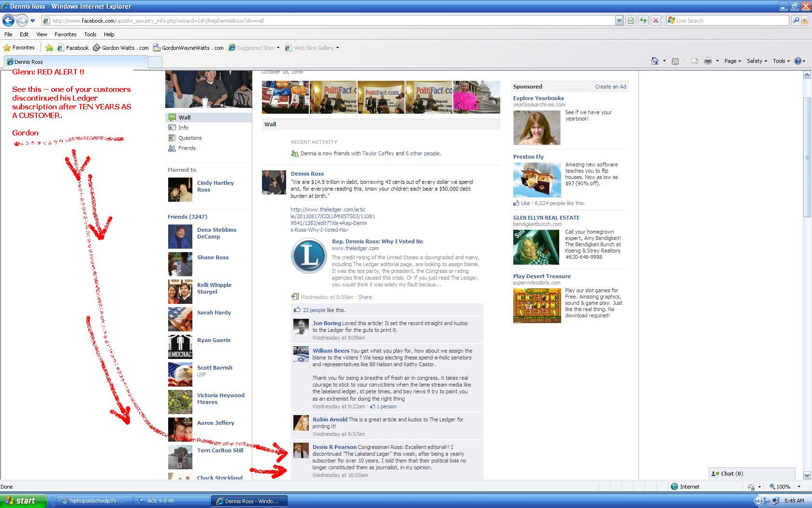Click '6 other people' link
The width and height of the screenshot is (812, 508).
pos(422,153)
